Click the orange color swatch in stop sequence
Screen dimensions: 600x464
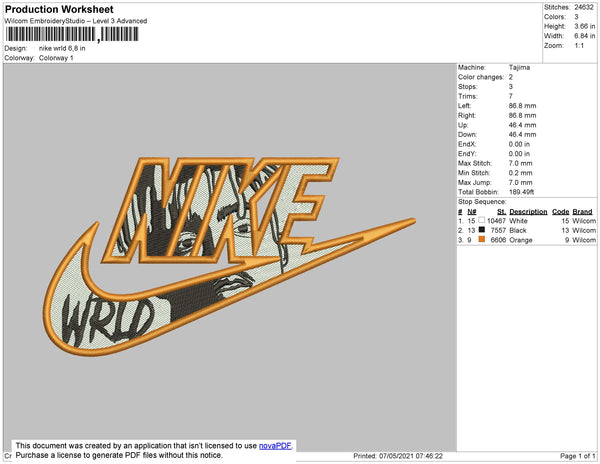click(x=481, y=239)
